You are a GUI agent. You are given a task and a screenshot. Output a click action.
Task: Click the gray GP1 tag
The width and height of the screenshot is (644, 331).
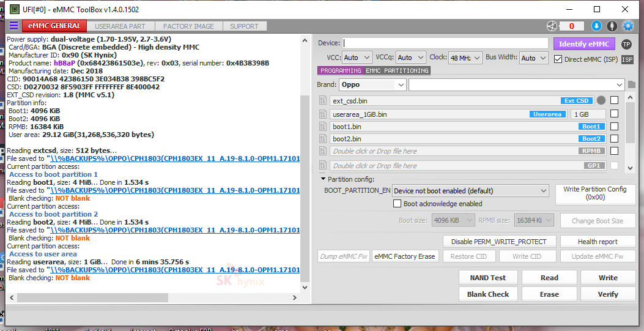594,165
